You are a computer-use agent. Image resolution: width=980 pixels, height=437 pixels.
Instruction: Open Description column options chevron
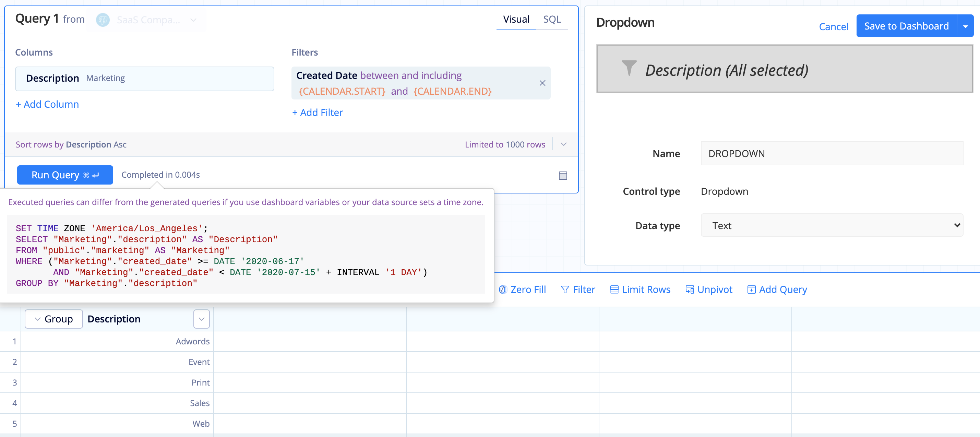(x=202, y=319)
